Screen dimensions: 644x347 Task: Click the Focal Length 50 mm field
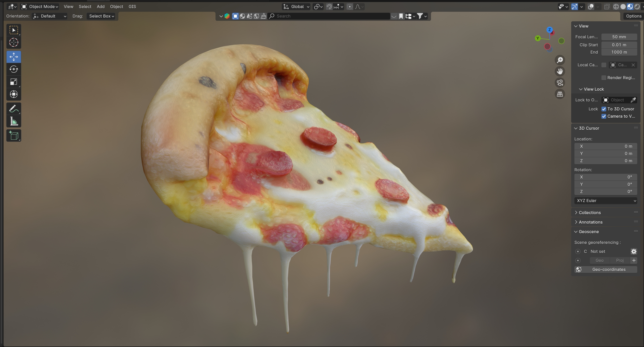pyautogui.click(x=619, y=37)
